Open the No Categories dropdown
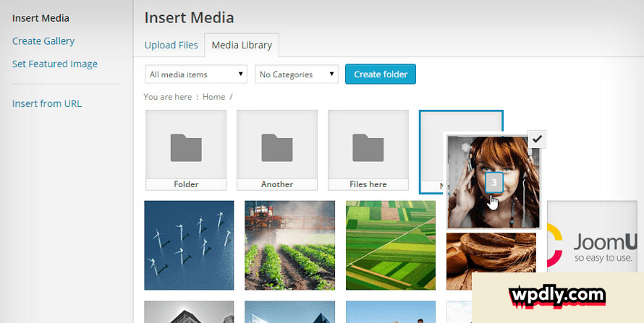The image size is (644, 323). click(297, 74)
